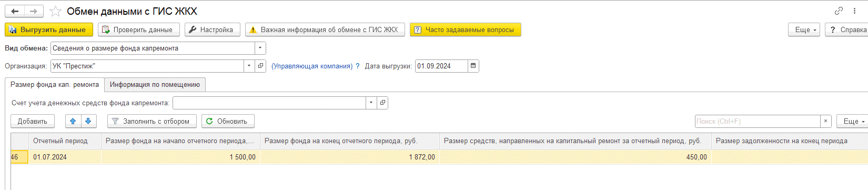868x190 pixels.
Task: Select cell with value 1 500,00
Action: pos(180,157)
